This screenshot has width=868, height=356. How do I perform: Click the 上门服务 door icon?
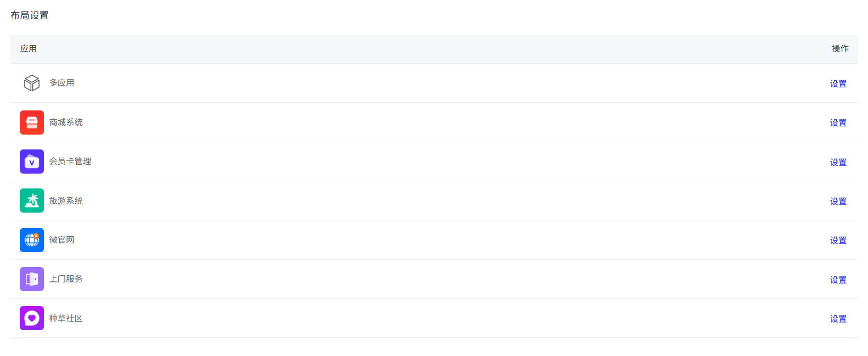[x=32, y=279]
